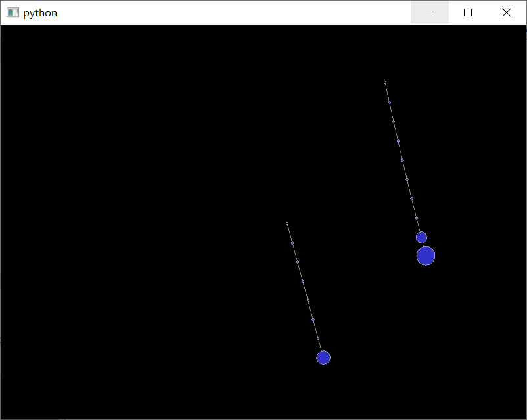Click the link line between the two large blue balls
Screen dimensions: 527x420
click(423, 245)
